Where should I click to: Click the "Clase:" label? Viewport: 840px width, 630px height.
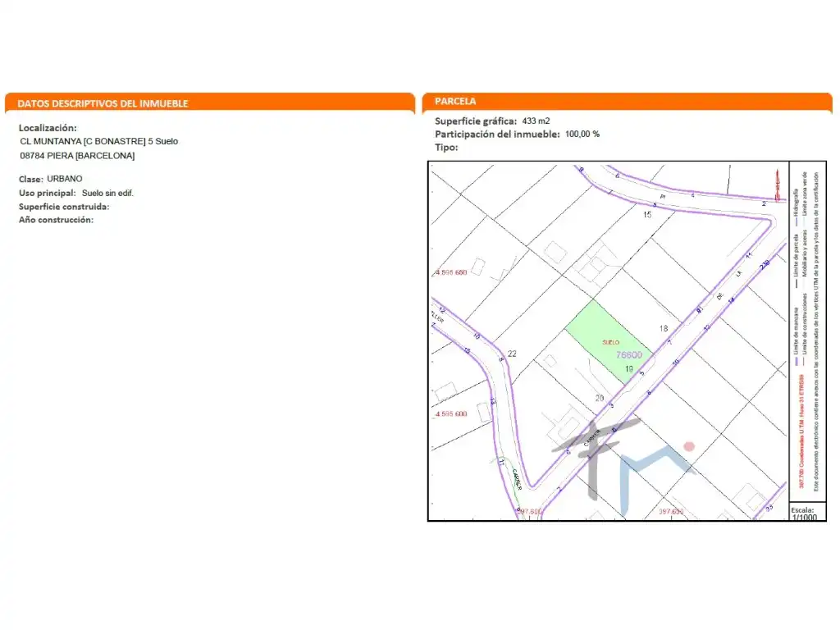[x=30, y=179]
